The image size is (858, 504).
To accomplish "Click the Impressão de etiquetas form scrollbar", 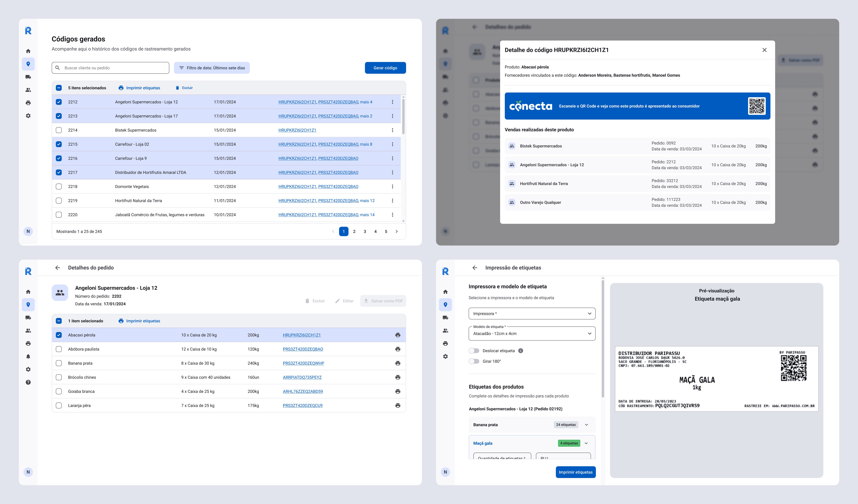I will point(603,339).
